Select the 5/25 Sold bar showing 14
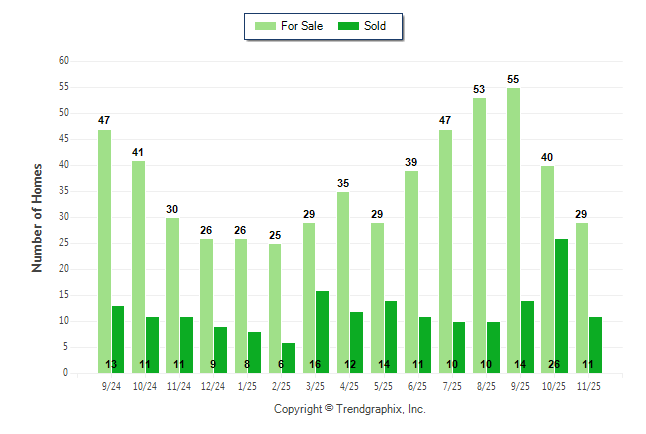 (390, 336)
